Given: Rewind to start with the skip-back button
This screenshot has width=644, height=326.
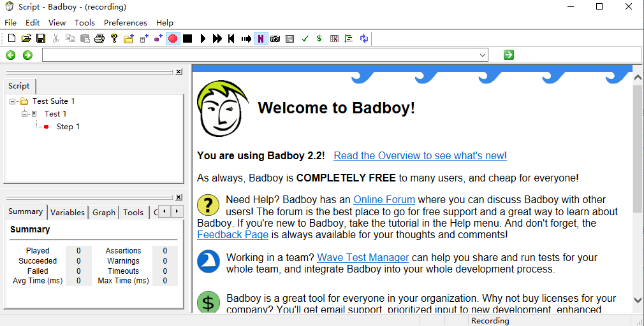Looking at the screenshot, I should click(231, 39).
